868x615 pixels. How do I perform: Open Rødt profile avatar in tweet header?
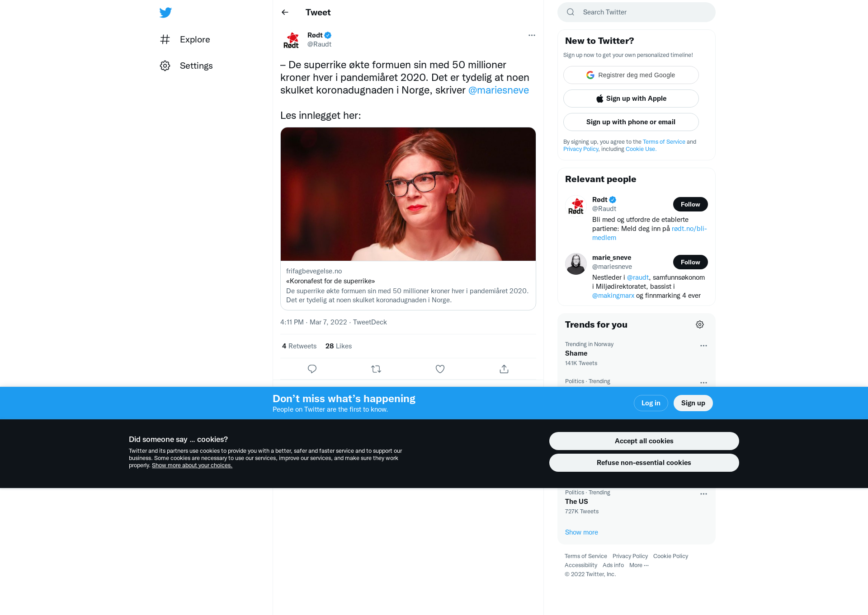click(291, 40)
